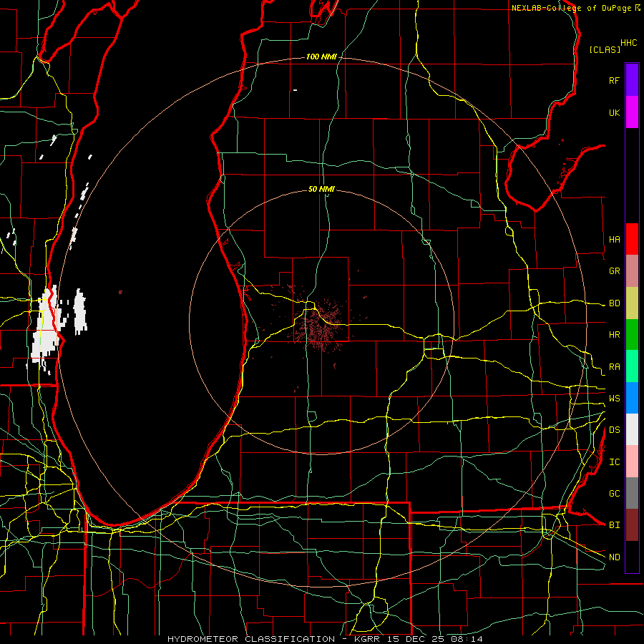
Task: Pick the RA light green legend block
Action: tap(632, 366)
